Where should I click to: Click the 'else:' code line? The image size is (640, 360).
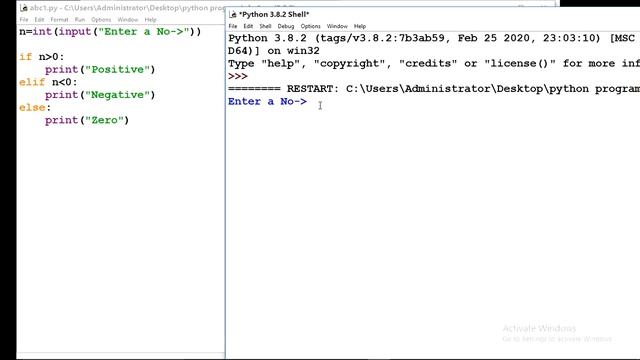point(35,108)
